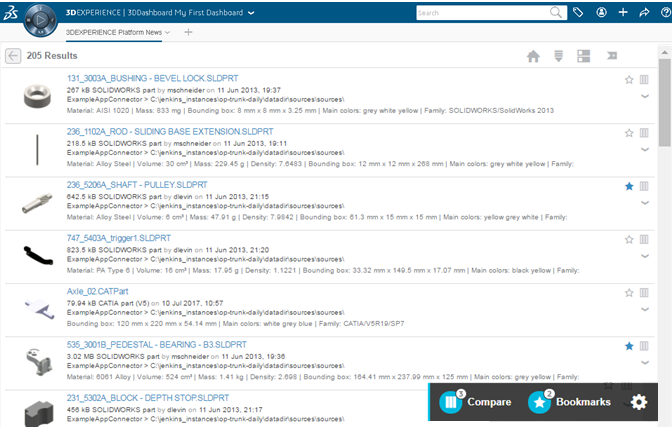Add Axle_02.CATPart to compare
Screen dimensions: 672x427
[x=644, y=293]
